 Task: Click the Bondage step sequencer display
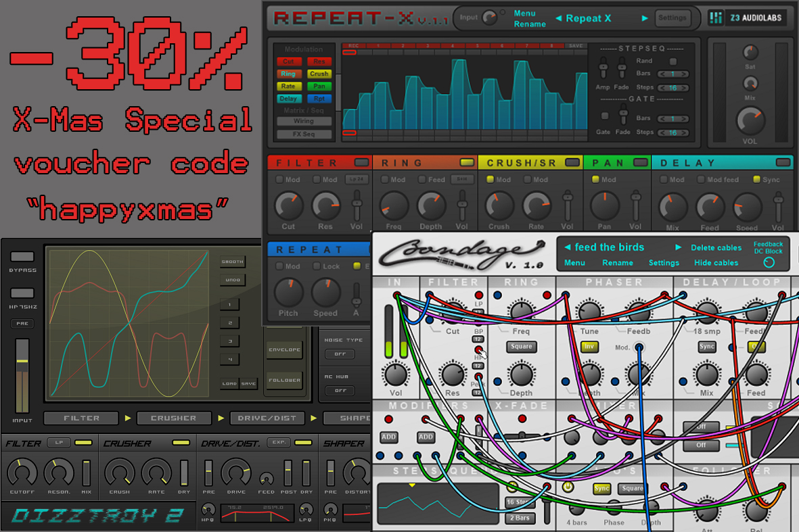coord(437,502)
